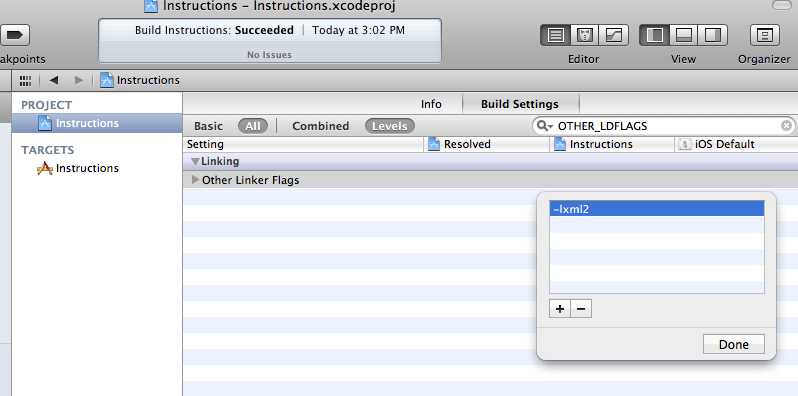Switch to Combined view
This screenshot has height=396, width=798.
coord(321,126)
